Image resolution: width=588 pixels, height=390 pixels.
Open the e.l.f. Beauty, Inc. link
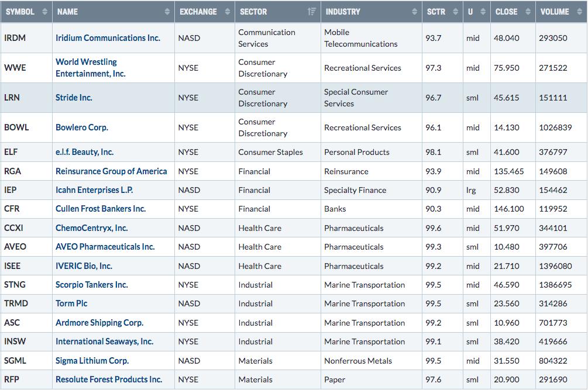[85, 152]
